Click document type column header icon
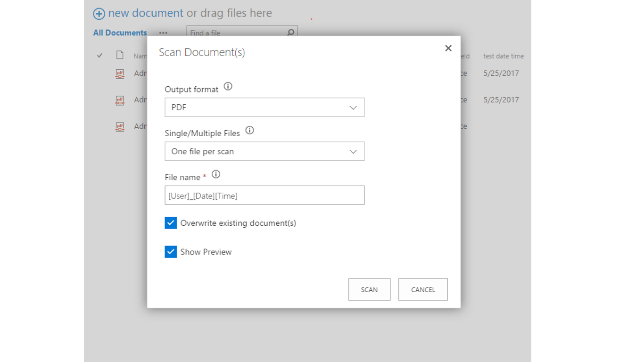 (120, 56)
